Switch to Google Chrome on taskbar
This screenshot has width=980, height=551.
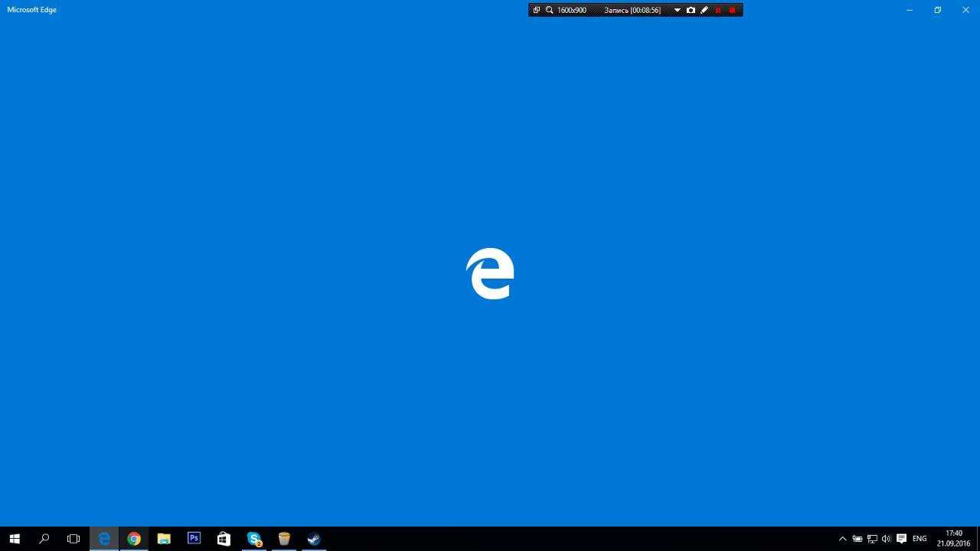pos(134,539)
